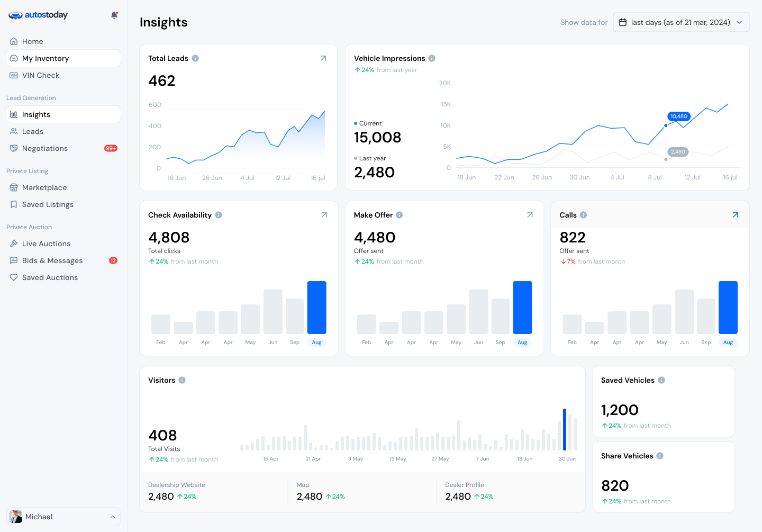This screenshot has height=532, width=762.
Task: Click the Make Offer info icon
Action: pos(400,215)
